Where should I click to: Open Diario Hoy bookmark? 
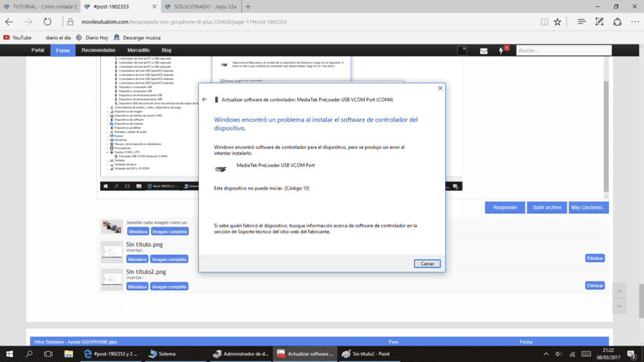pyautogui.click(x=92, y=37)
